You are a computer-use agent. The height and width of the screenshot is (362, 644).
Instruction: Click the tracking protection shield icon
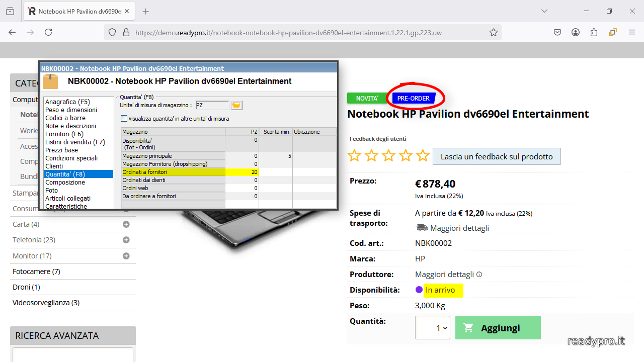(112, 32)
